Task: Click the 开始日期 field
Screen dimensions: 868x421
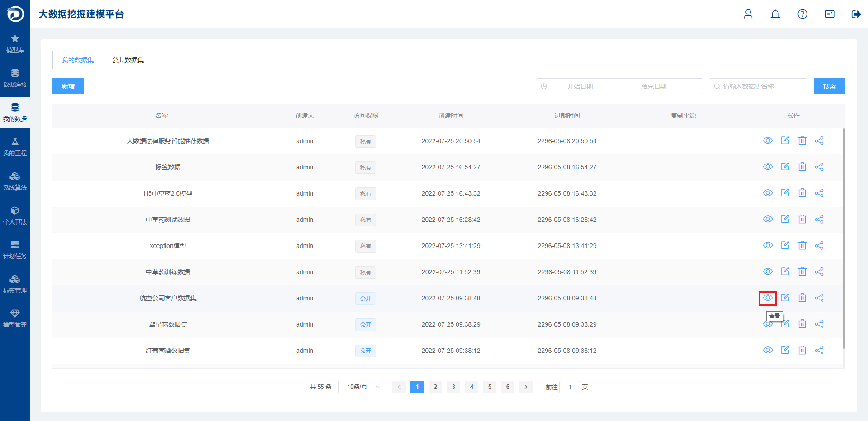Action: click(580, 86)
